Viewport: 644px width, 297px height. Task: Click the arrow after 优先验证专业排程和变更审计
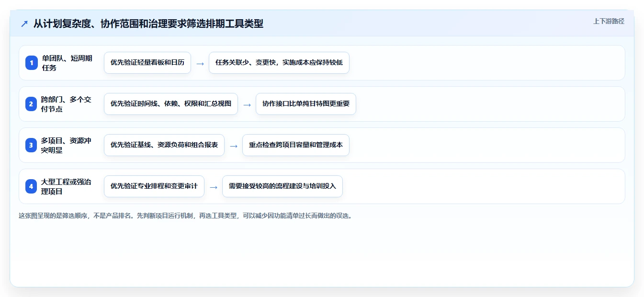[214, 187]
